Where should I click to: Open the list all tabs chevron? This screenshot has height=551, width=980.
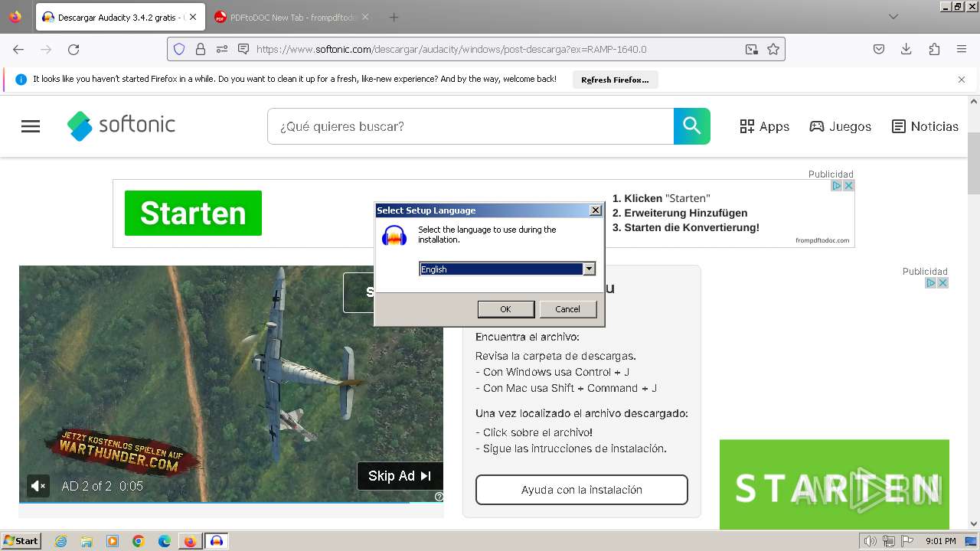pos(893,17)
